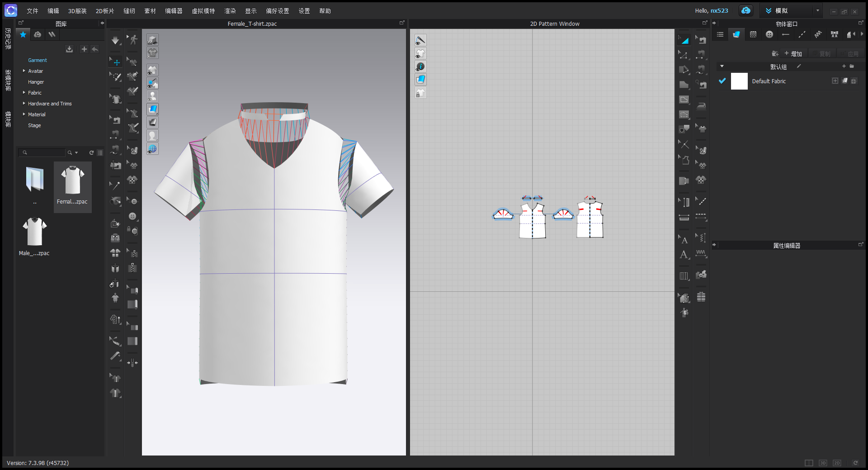Image resolution: width=868 pixels, height=470 pixels.
Task: Toggle garment visibility in 3D window
Action: coord(152,70)
